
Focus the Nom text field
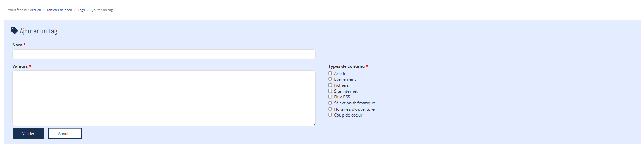[164, 54]
